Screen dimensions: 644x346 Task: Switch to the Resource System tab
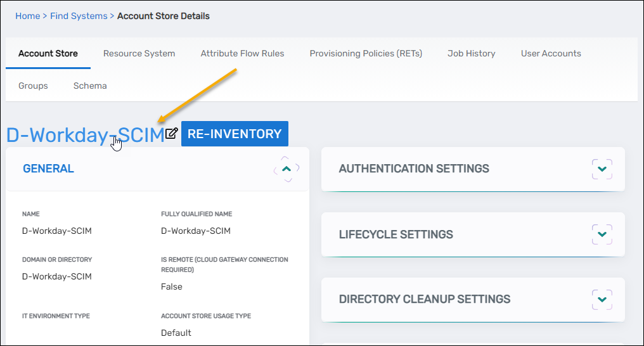(x=139, y=53)
